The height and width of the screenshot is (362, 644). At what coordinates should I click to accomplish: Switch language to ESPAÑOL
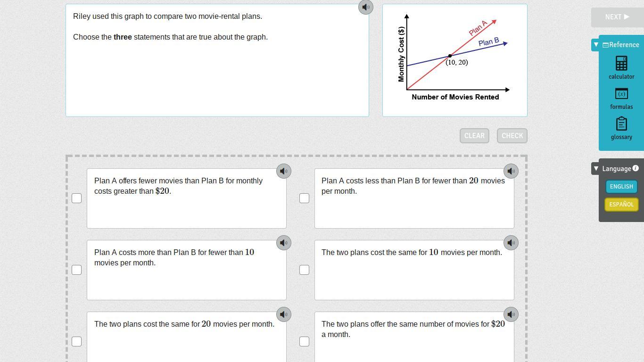pos(621,205)
